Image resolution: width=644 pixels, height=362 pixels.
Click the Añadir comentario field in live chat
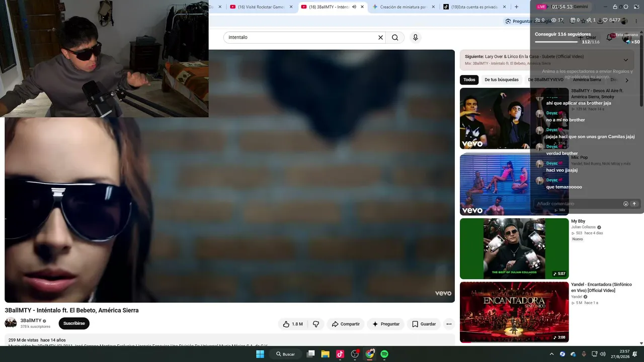(x=579, y=204)
